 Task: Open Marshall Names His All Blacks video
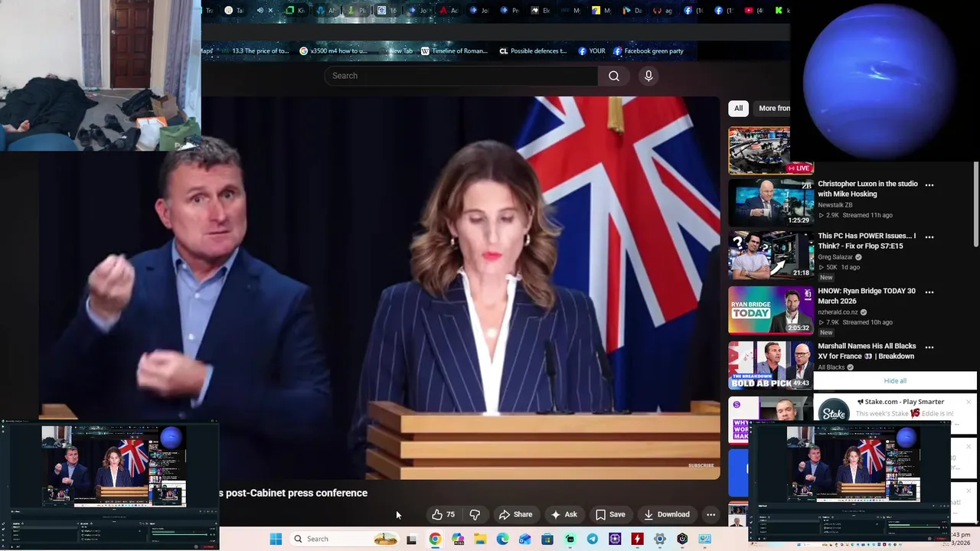tap(867, 351)
